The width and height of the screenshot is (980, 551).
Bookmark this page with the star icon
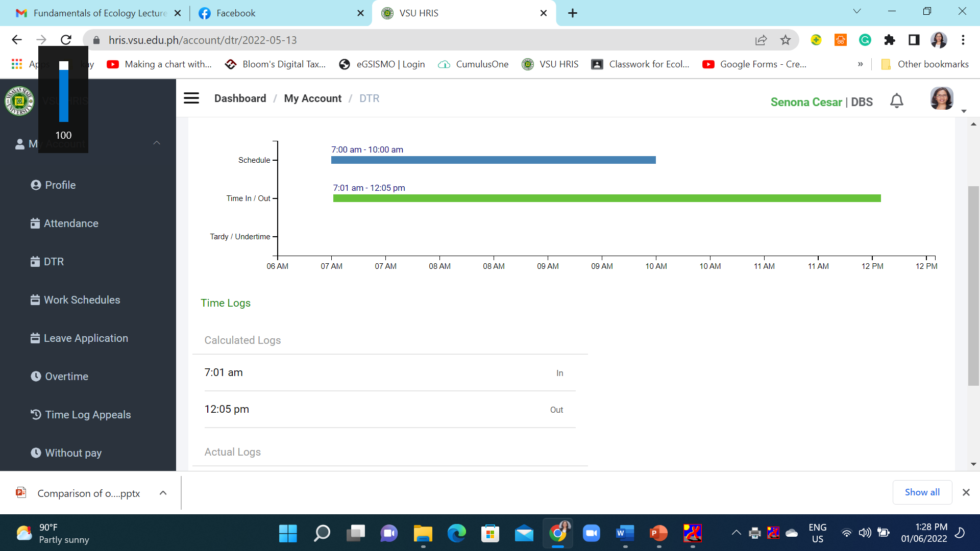coord(785,40)
